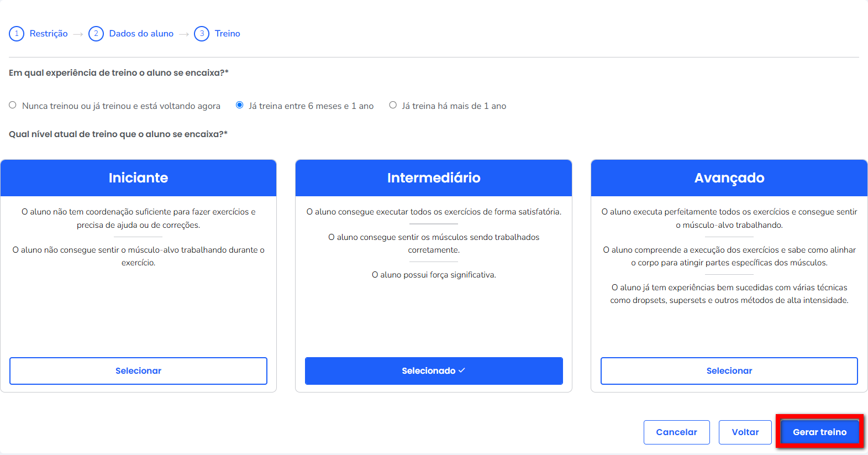Click the step 2 circle icon
Viewport: 868px width, 455px height.
coord(96,34)
